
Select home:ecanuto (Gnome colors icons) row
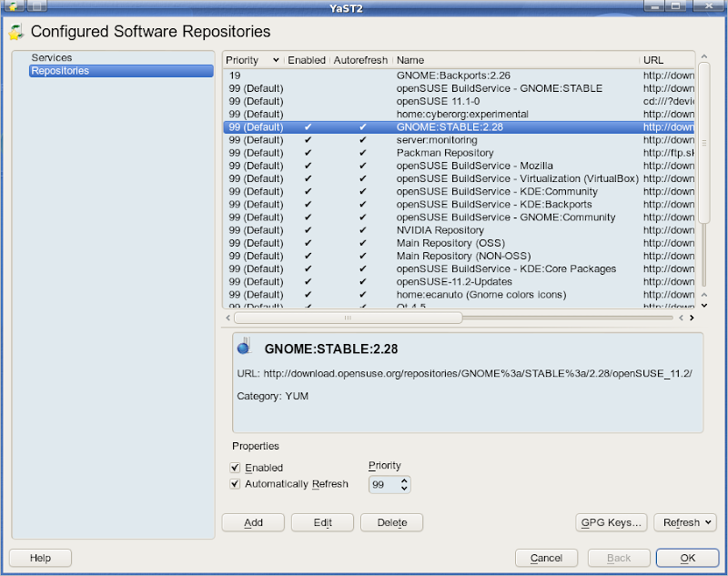(459, 295)
